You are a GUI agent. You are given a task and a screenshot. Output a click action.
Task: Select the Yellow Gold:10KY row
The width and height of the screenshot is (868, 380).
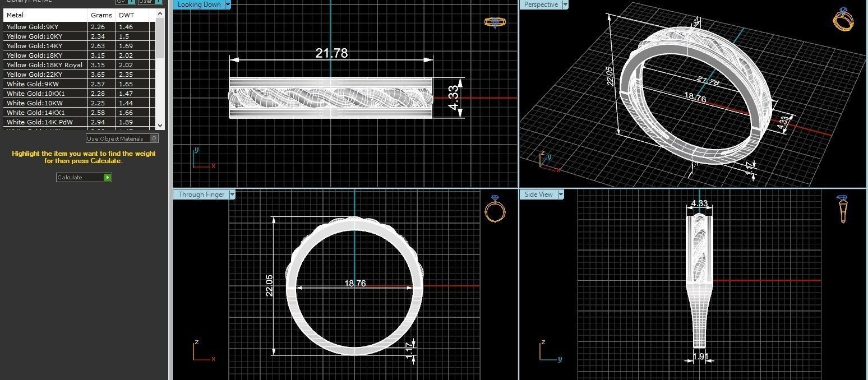point(80,36)
